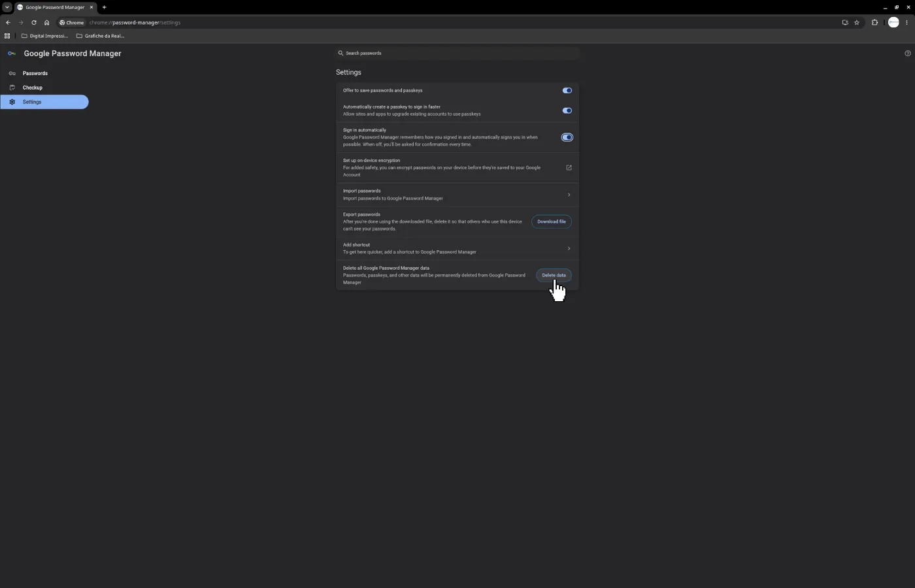Expand the Add shortcut chevron

(569, 248)
